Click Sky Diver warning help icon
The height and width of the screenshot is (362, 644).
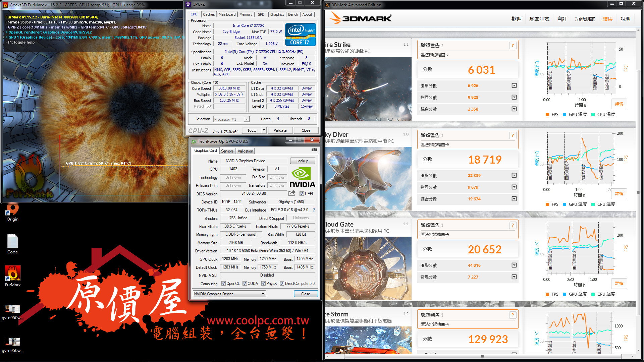tap(513, 135)
